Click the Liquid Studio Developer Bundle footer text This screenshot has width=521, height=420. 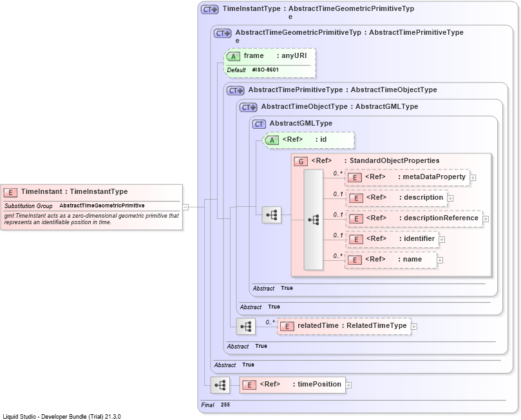coord(62,416)
